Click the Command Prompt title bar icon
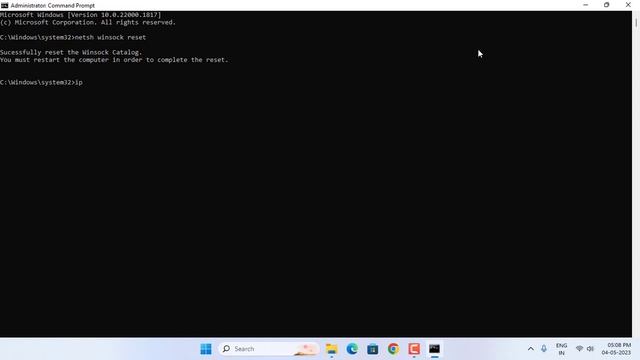This screenshot has height=360, width=640. [4, 5]
